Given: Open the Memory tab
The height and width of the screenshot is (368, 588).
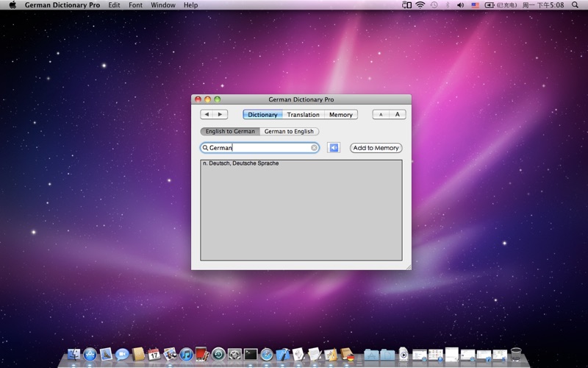Looking at the screenshot, I should (341, 115).
